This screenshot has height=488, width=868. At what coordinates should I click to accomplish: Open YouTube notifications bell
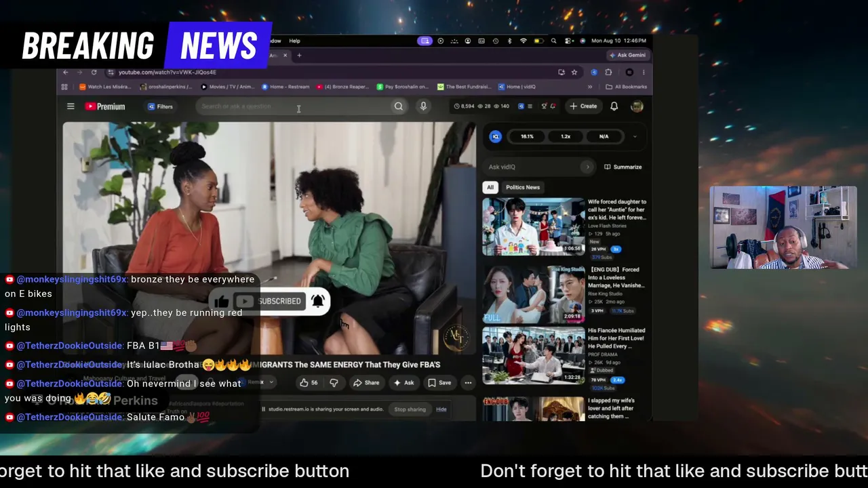click(614, 106)
